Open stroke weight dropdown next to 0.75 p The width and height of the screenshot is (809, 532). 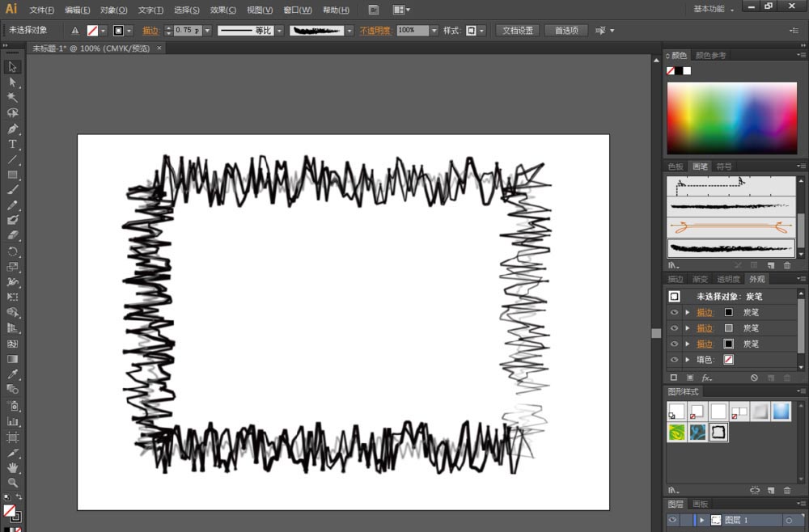point(207,31)
